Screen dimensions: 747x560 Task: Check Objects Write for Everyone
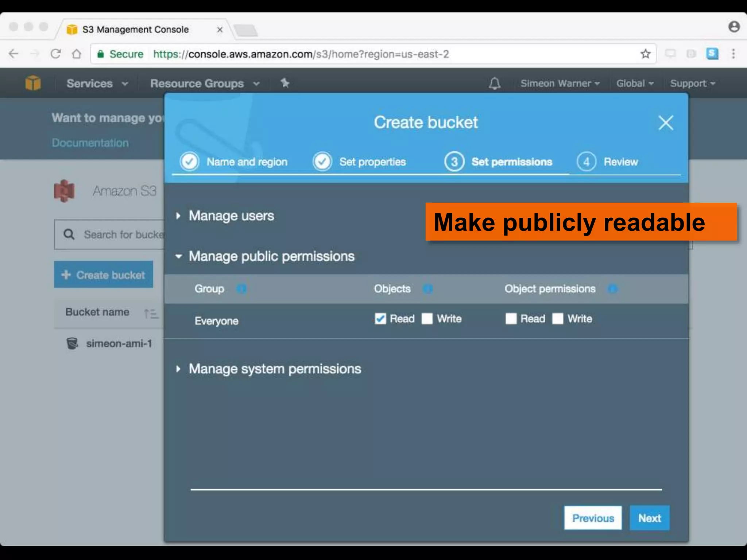point(427,319)
